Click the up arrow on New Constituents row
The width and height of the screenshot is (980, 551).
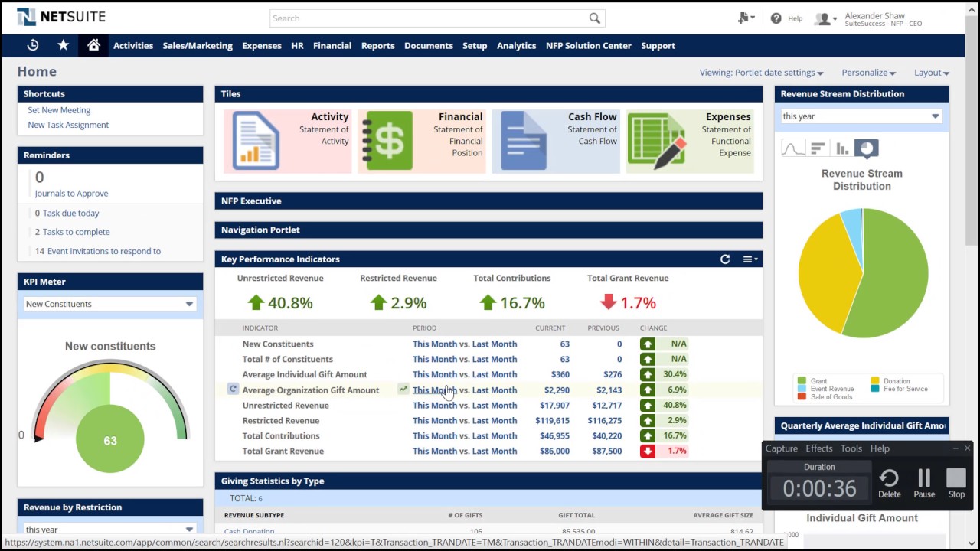point(648,344)
